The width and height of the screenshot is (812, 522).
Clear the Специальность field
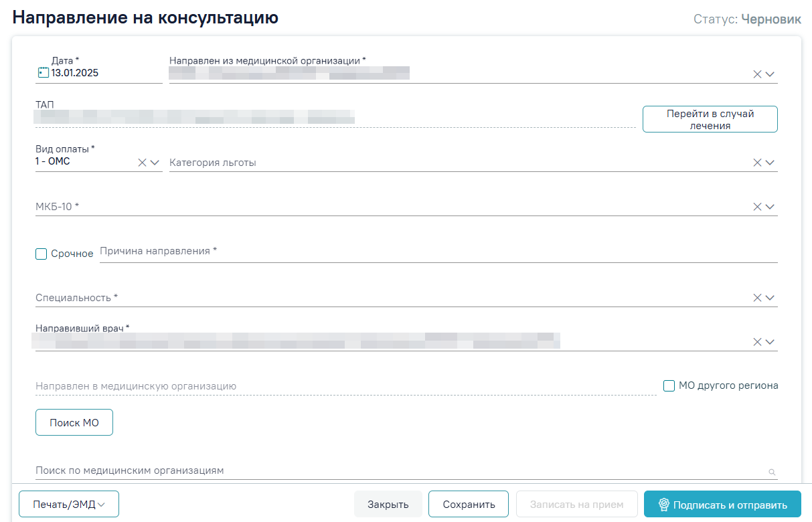[757, 298]
